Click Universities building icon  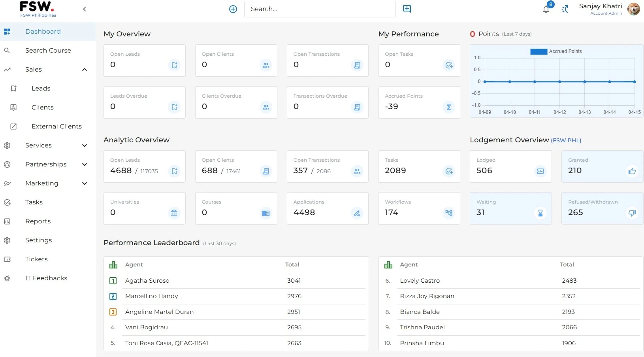(174, 213)
